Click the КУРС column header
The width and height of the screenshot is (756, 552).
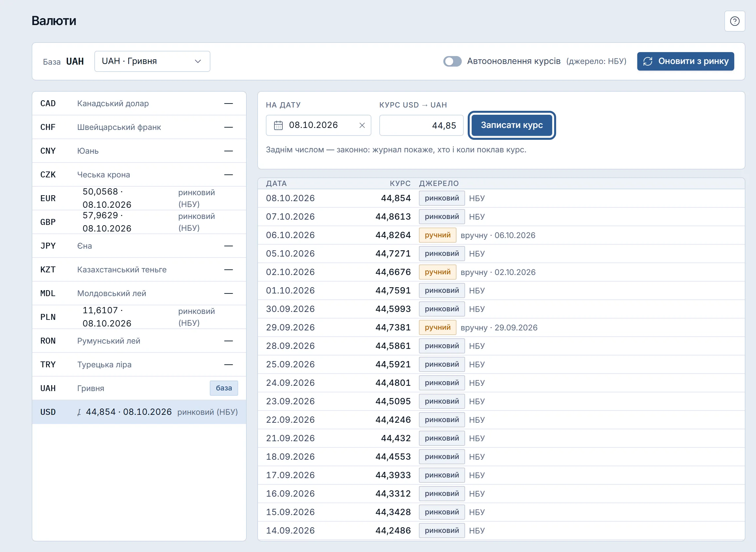(400, 183)
